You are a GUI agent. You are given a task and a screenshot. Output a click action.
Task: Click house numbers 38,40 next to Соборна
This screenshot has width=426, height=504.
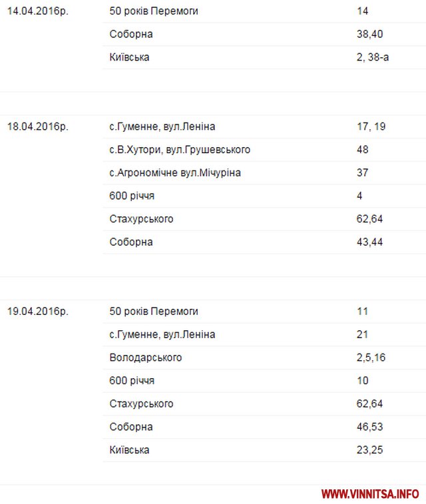click(369, 35)
